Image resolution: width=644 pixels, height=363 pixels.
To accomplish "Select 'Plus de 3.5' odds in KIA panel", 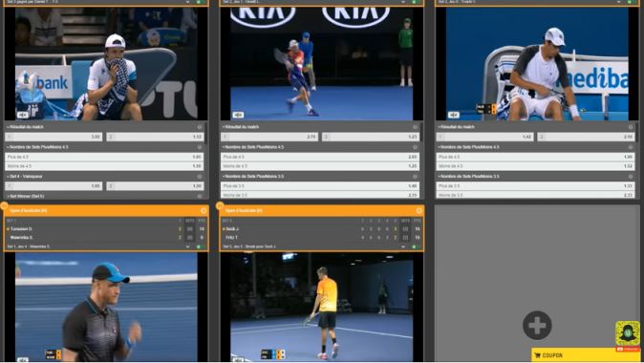I will 320,186.
